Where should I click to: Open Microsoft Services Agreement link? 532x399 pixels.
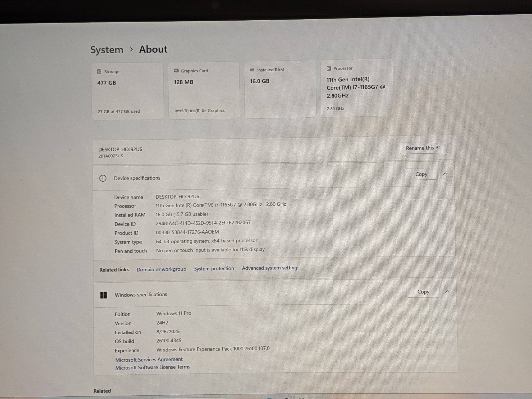pyautogui.click(x=149, y=360)
